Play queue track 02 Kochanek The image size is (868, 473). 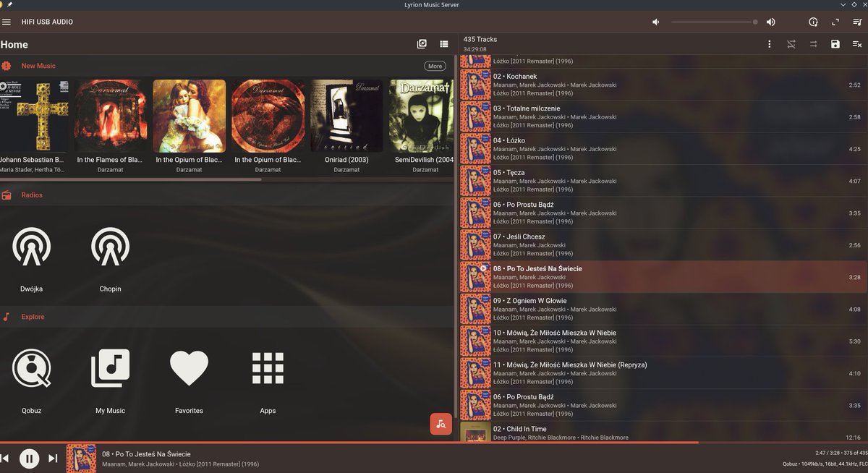point(664,85)
